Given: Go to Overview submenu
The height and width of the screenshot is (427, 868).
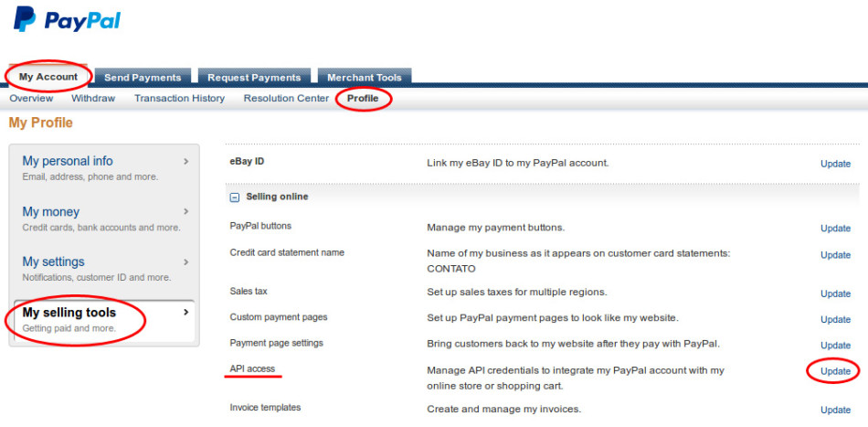Looking at the screenshot, I should tap(32, 99).
